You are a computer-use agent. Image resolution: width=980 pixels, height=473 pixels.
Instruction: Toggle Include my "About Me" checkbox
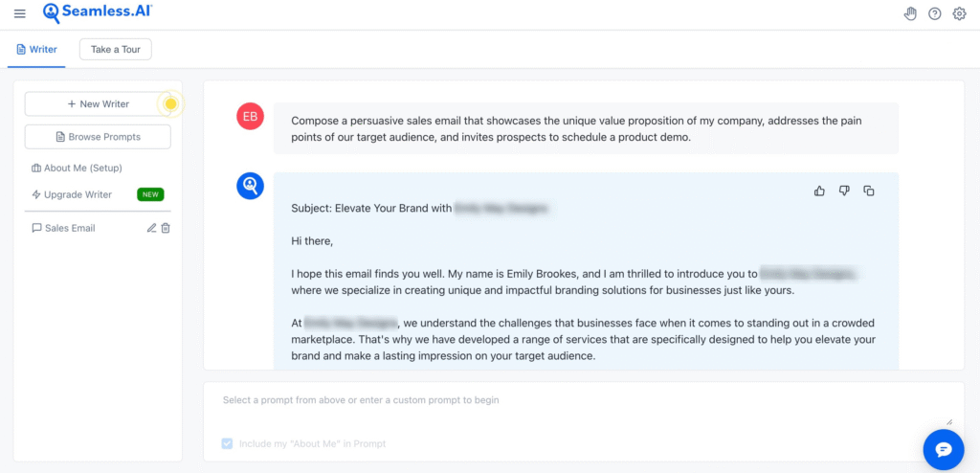pos(227,443)
